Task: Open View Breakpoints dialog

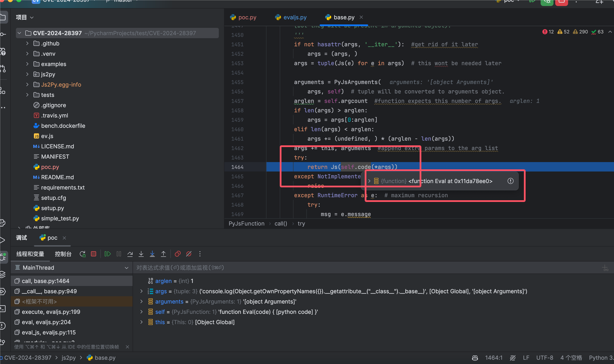Action: pyautogui.click(x=177, y=254)
